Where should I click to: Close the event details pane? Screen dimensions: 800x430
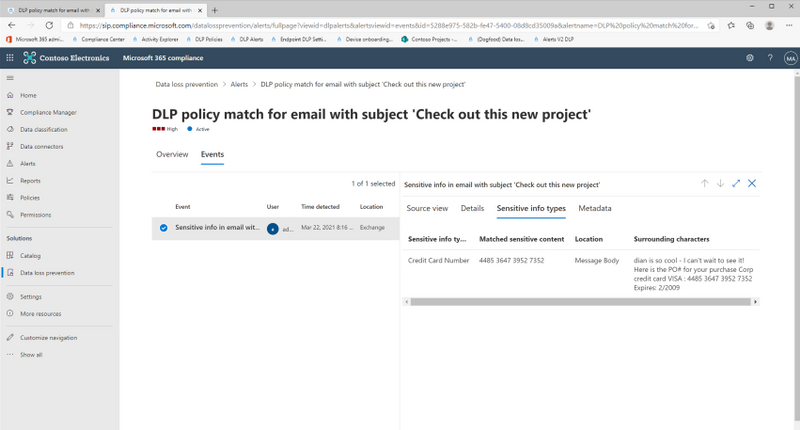[752, 184]
